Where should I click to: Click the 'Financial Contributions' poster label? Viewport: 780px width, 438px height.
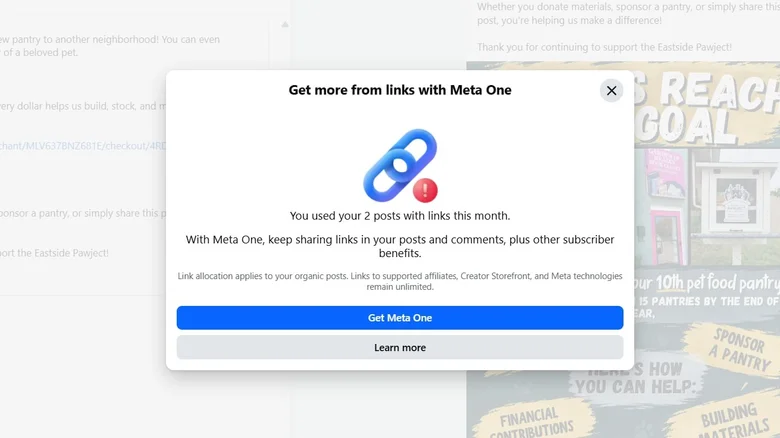pos(535,422)
